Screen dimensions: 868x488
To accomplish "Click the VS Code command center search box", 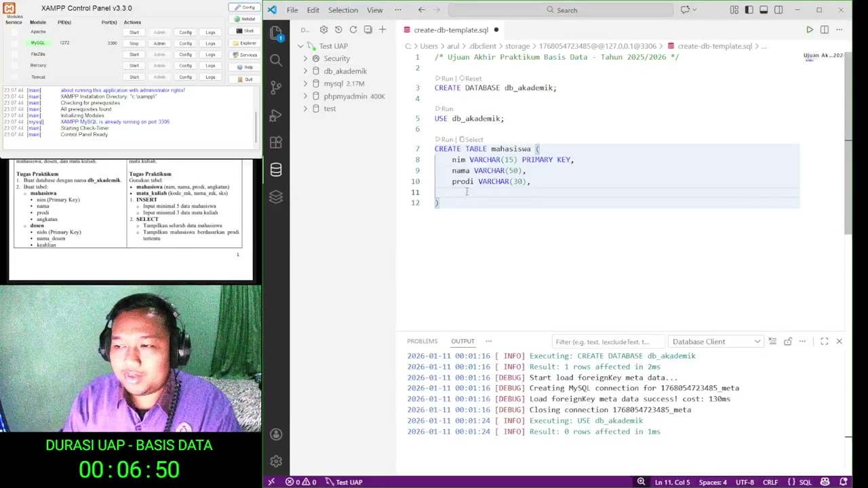I will [x=561, y=10].
